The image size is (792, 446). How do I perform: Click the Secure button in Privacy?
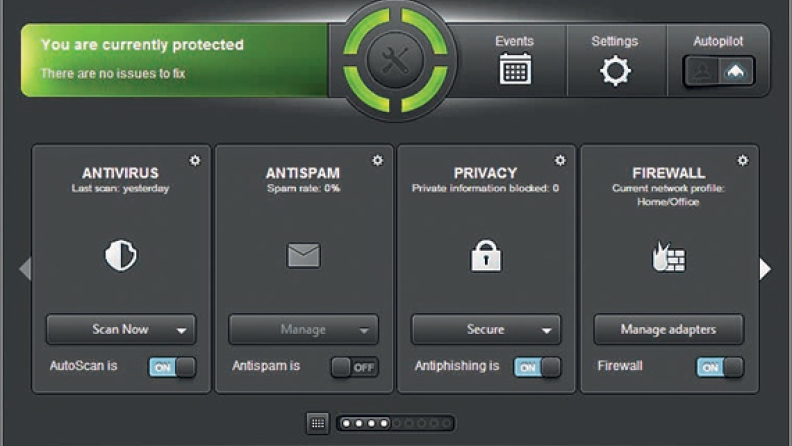click(x=486, y=329)
